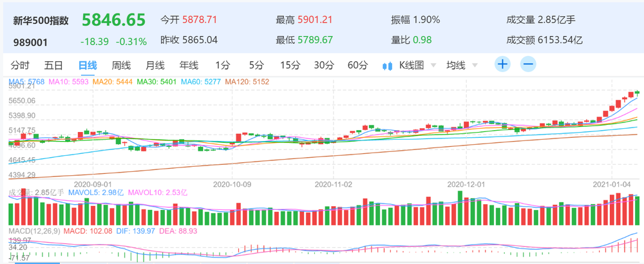
Task: Select the 日线 daily chart tab
Action: click(87, 65)
